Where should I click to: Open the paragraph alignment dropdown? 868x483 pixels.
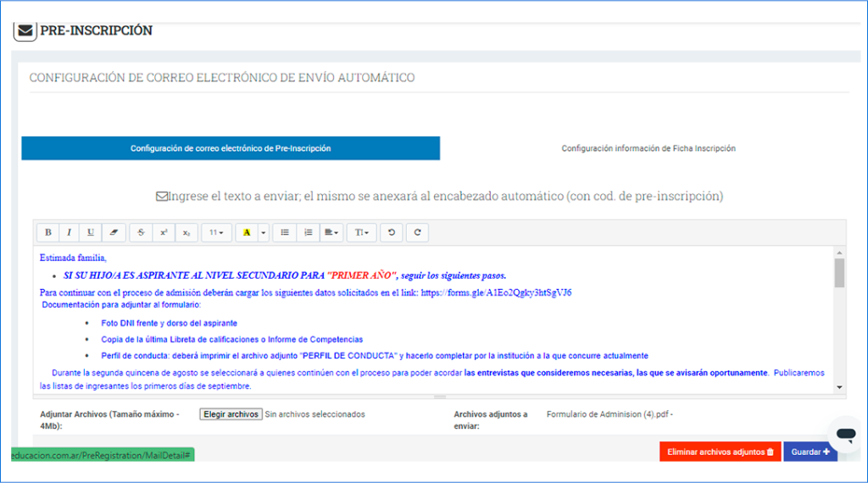point(331,232)
